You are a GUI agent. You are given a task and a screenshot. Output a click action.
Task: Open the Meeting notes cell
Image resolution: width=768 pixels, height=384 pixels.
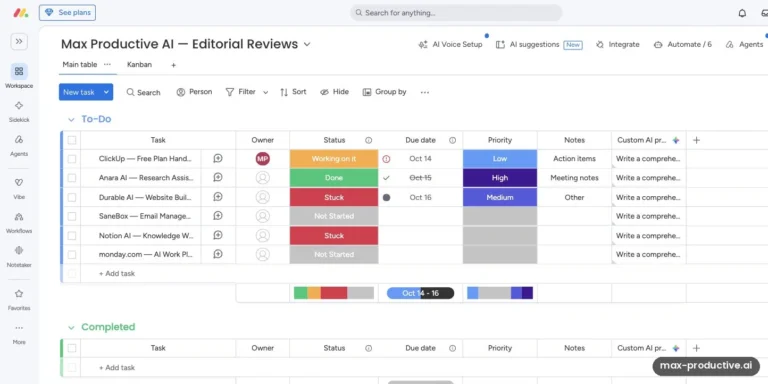(574, 178)
